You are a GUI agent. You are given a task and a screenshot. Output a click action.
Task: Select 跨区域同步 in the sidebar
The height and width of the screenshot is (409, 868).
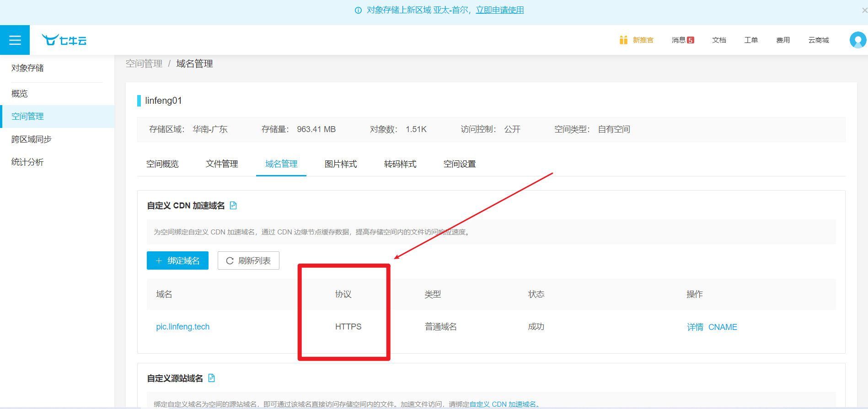[x=57, y=139]
